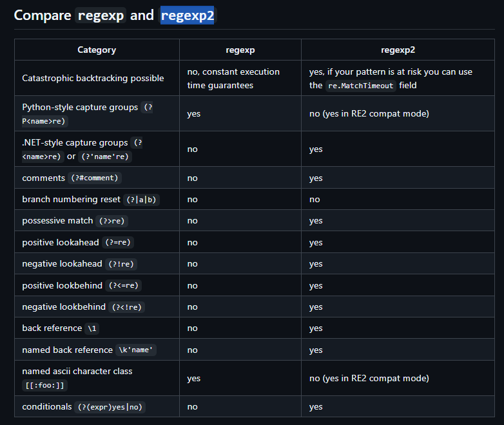Click the regexp column header
Viewport: 504px width, 425px height.
click(240, 50)
